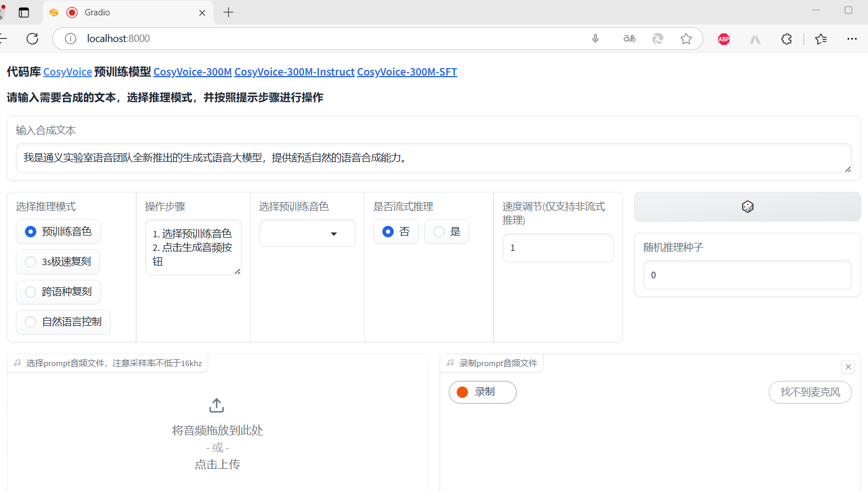
Task: Open the 选择预训练音色 dropdown
Action: (307, 233)
